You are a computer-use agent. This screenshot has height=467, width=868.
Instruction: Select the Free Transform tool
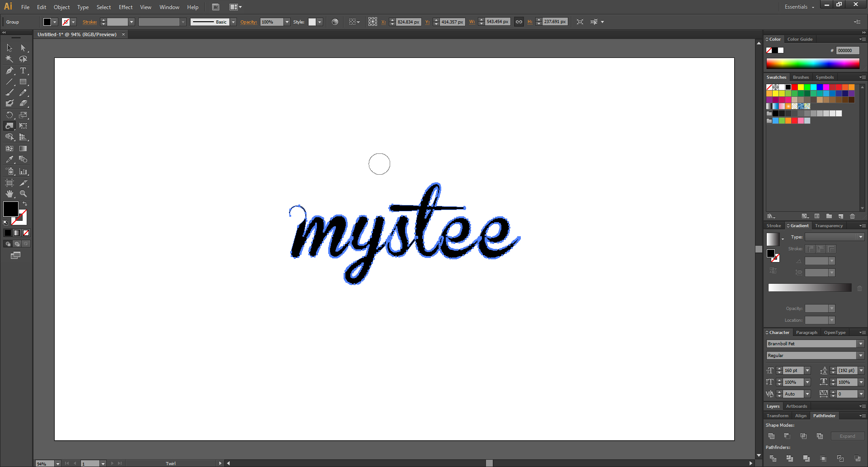pyautogui.click(x=23, y=126)
